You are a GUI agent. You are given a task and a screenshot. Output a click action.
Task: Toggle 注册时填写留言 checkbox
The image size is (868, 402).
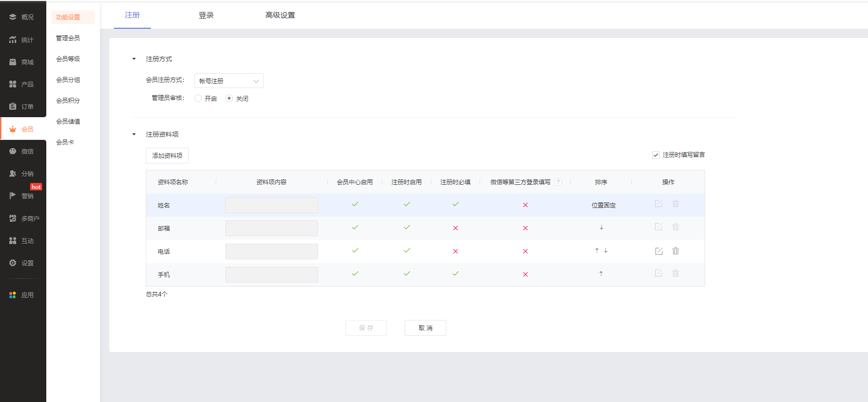pos(656,155)
